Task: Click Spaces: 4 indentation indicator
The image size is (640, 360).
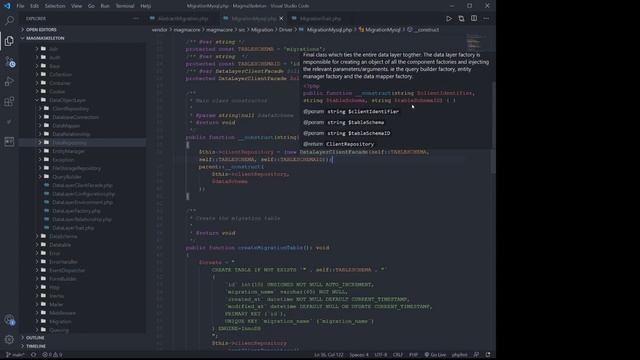Action: [359, 355]
